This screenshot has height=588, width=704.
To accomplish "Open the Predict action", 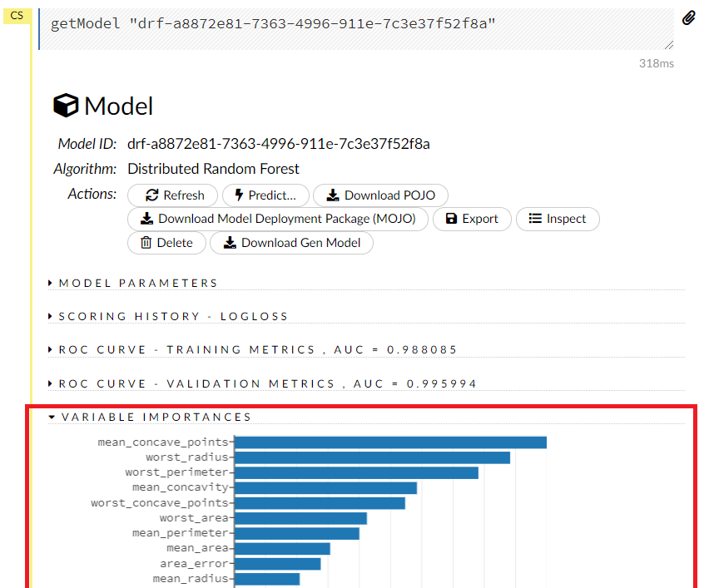I will (265, 195).
